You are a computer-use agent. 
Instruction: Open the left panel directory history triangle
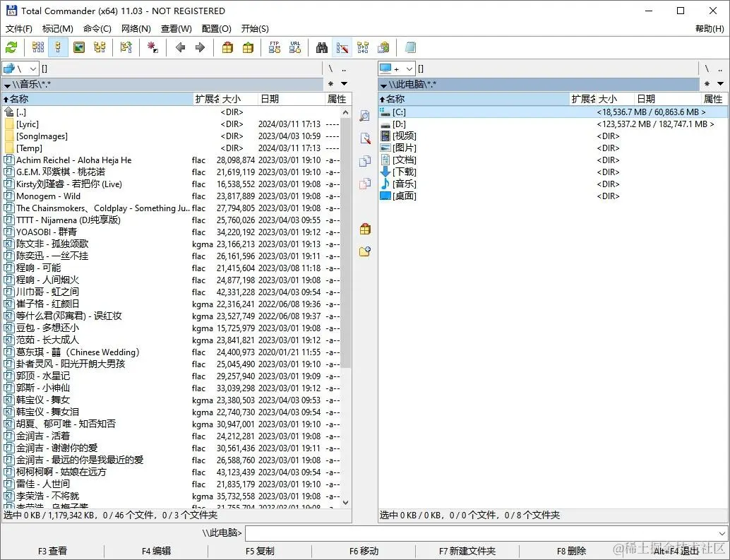344,84
